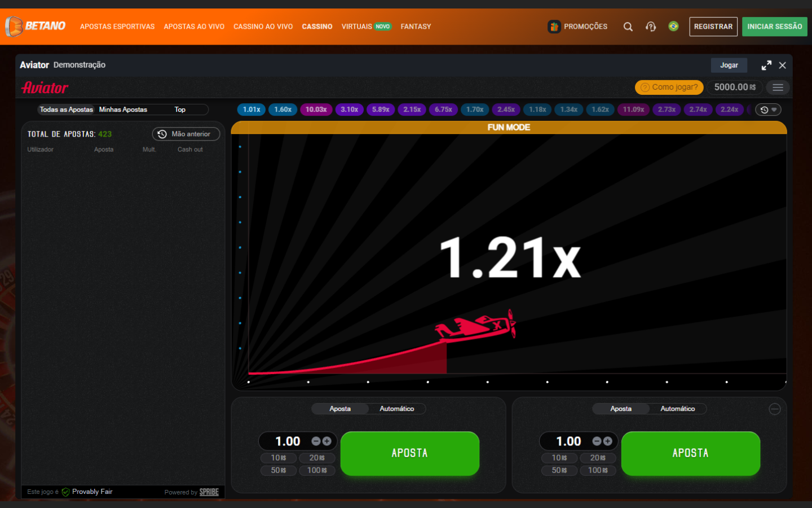Set right bet to 10 R$
The image size is (812, 508).
(559, 458)
